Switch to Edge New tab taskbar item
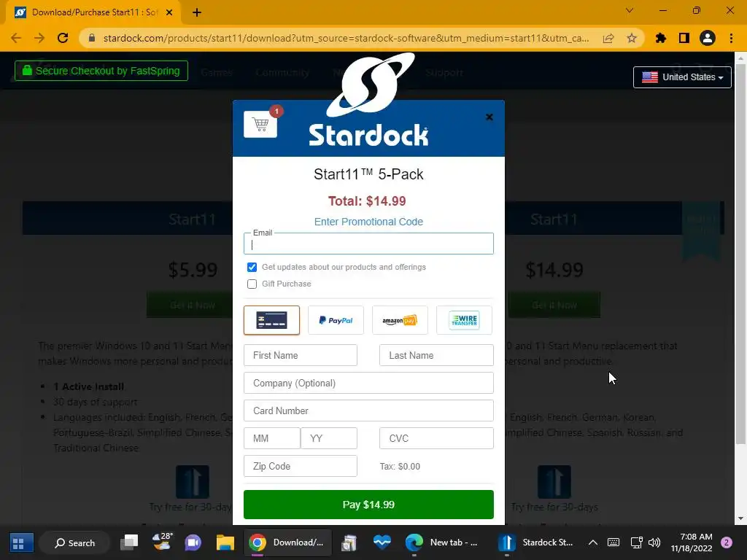Screen dimensions: 747x560 (x=442, y=542)
